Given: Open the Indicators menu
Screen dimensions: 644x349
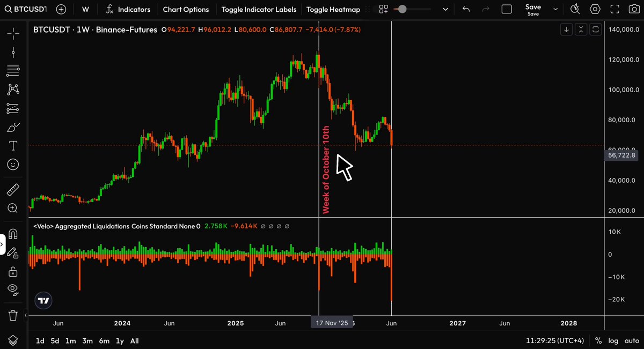Looking at the screenshot, I should click(x=128, y=9).
